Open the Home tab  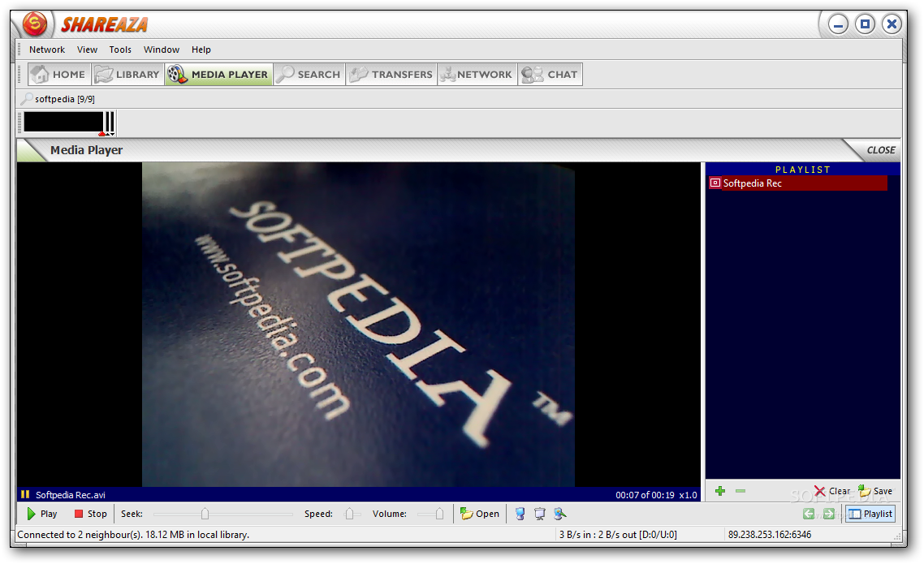tap(59, 74)
